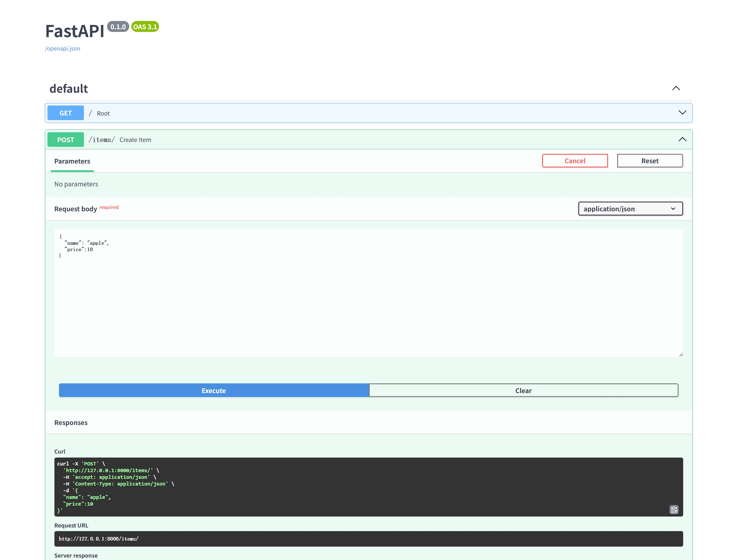Collapse the POST /items/ endpoint chevron

tap(682, 139)
